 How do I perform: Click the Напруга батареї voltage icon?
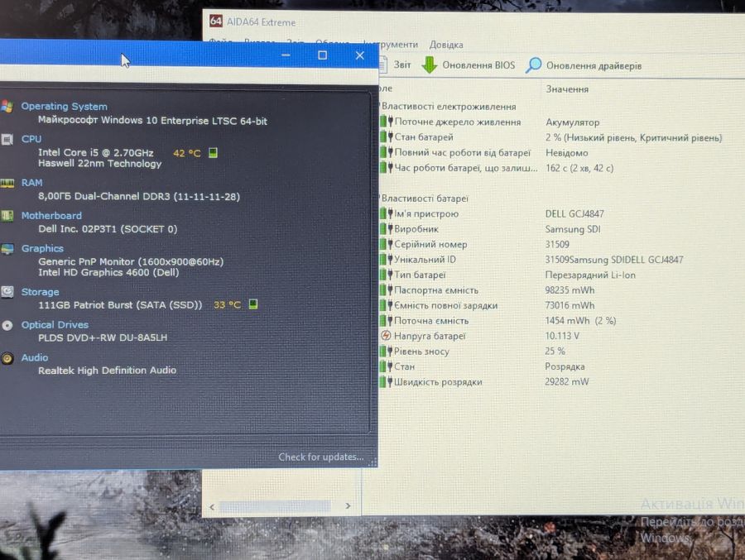click(386, 336)
